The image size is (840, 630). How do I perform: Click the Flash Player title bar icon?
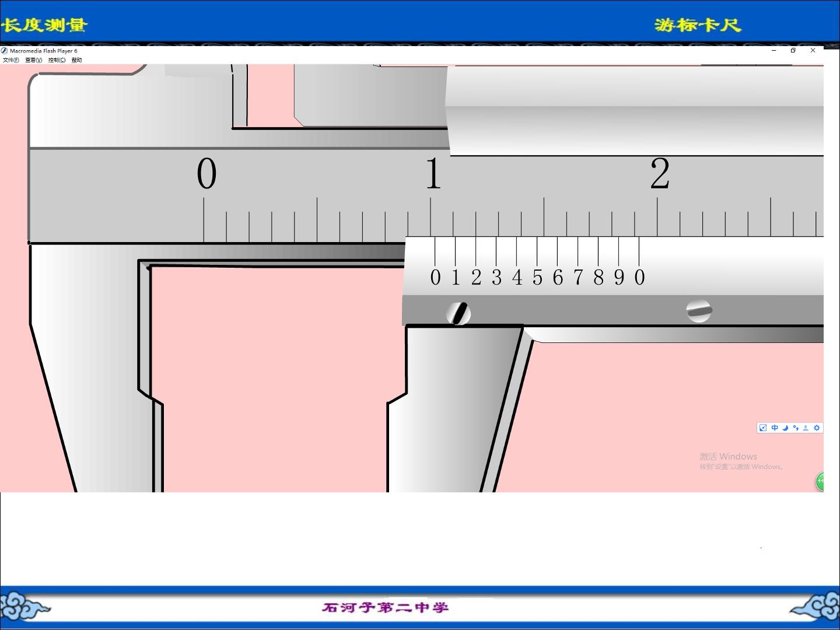(4, 51)
